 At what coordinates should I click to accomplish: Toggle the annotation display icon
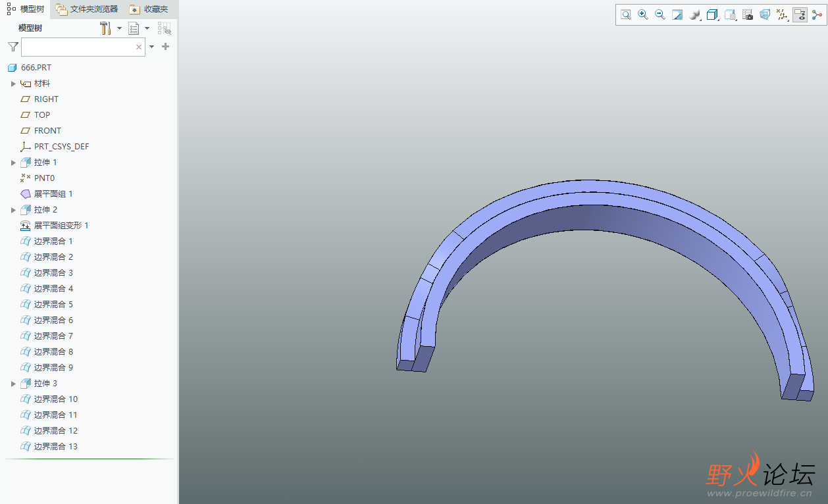click(x=800, y=14)
